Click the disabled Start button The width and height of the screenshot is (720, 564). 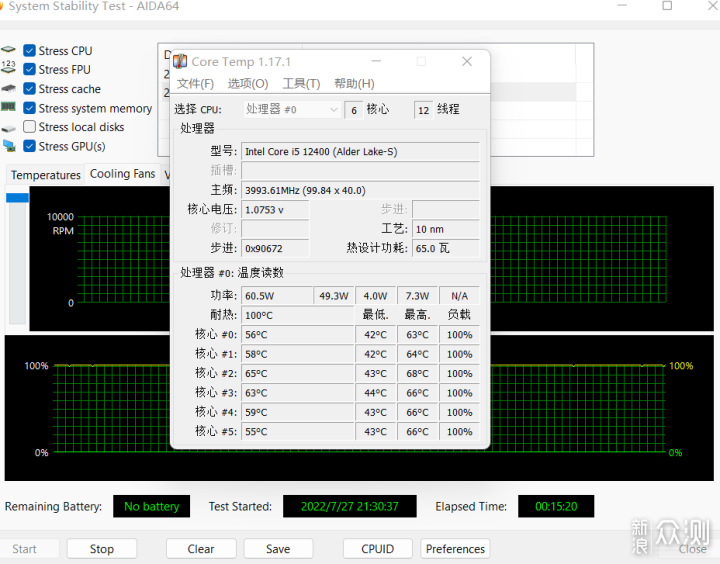click(24, 549)
